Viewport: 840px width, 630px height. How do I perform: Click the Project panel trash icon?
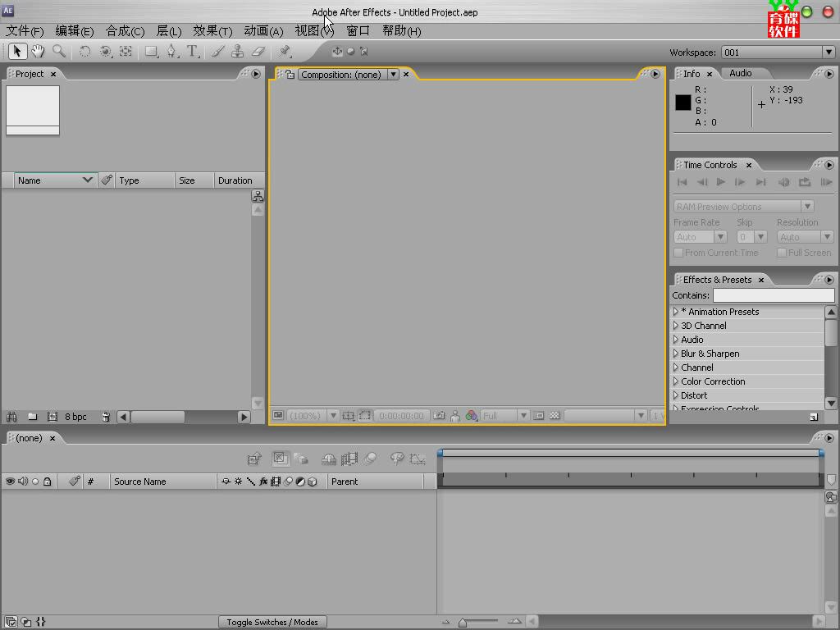click(x=106, y=417)
